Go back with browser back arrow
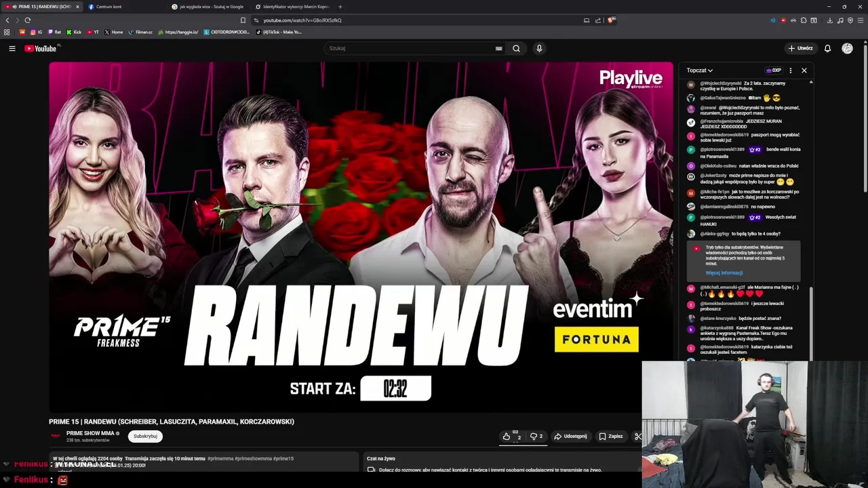Viewport: 868px width, 488px height. [7, 20]
